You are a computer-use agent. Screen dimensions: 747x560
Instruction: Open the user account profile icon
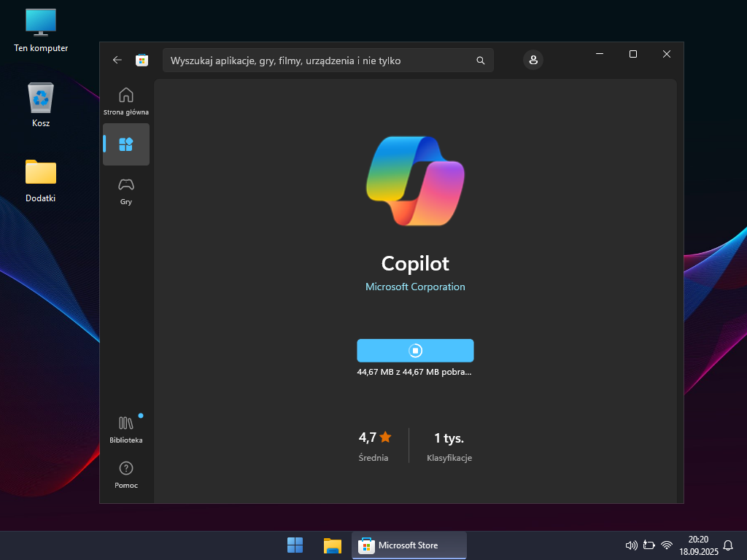(x=533, y=60)
